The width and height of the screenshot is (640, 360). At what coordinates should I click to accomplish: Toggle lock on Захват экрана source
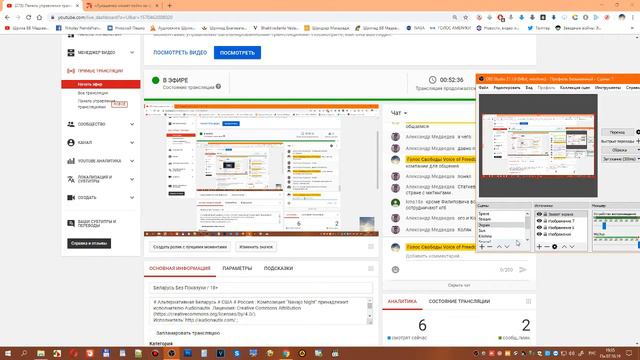click(545, 214)
